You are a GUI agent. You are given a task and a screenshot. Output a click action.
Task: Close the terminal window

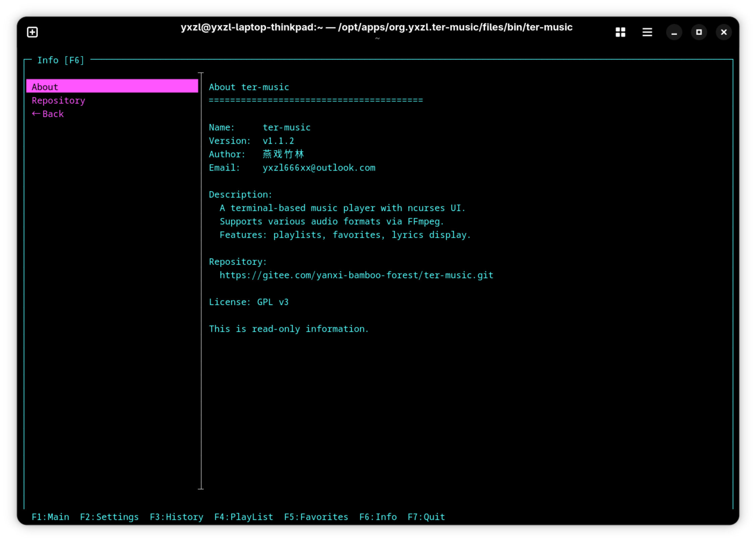(723, 32)
